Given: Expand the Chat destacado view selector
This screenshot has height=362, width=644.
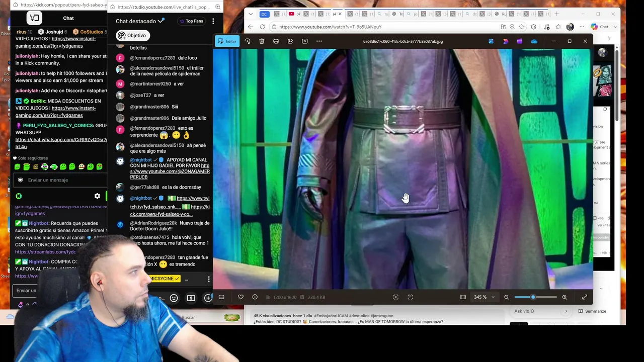Looking at the screenshot, I should [x=140, y=21].
